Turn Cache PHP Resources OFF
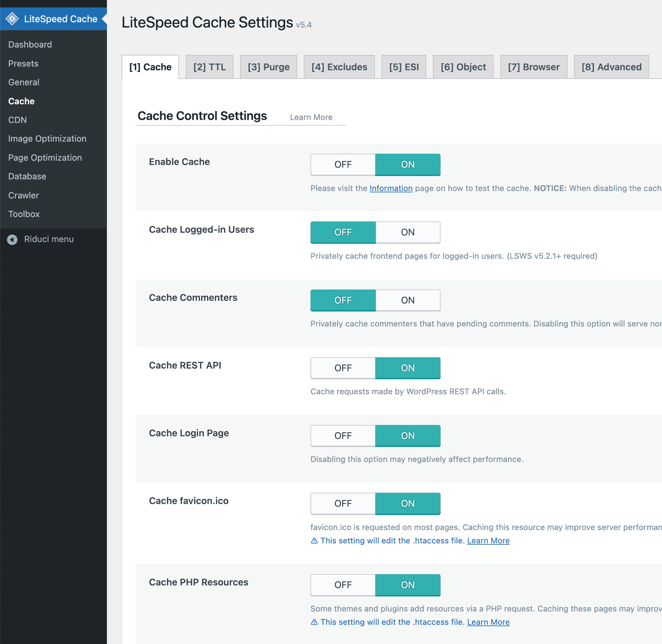This screenshot has height=644, width=662. (343, 585)
